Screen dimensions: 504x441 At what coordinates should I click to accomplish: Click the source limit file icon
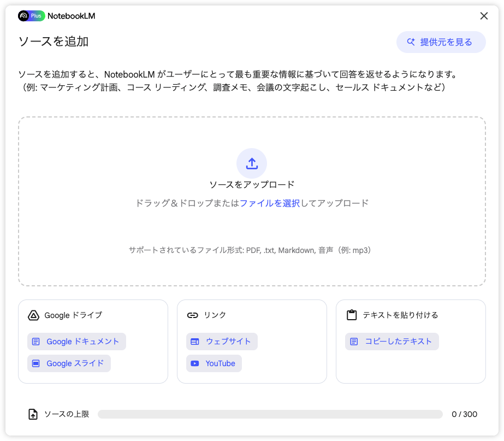[x=33, y=414]
